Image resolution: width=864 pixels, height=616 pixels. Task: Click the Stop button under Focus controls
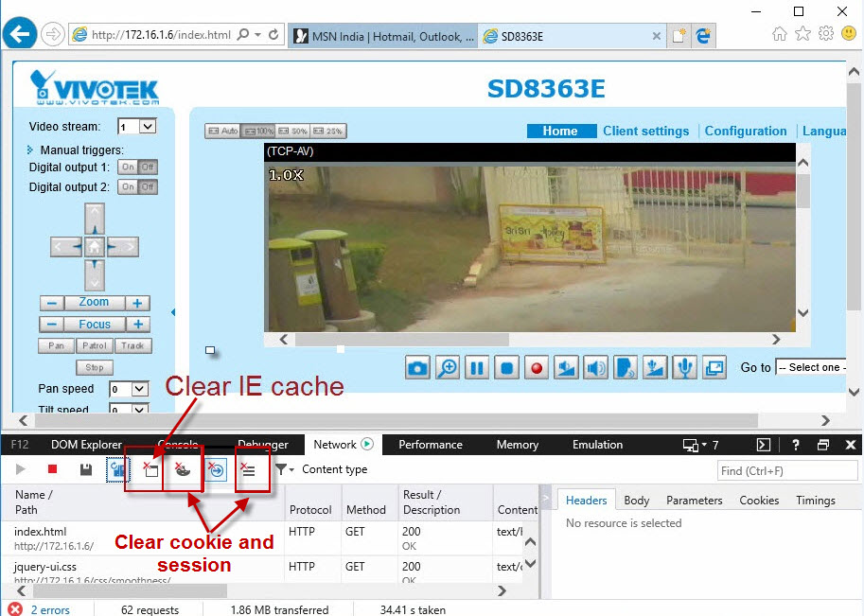(94, 366)
